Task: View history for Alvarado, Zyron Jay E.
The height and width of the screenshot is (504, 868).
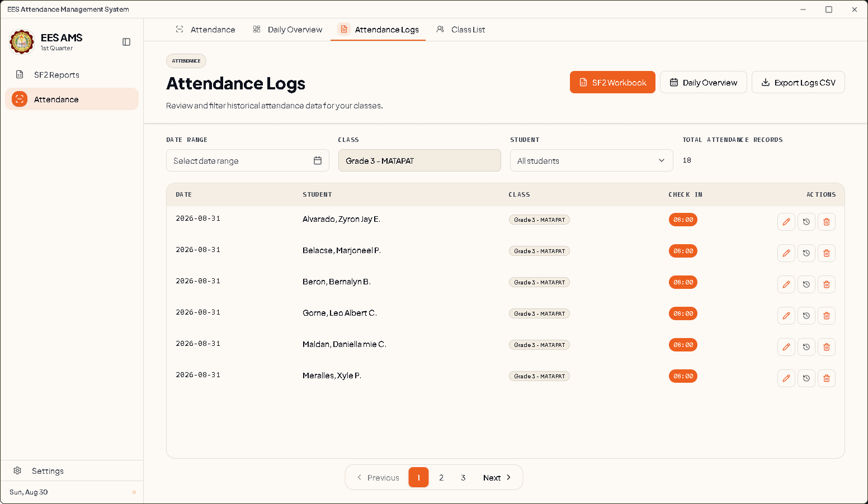Action: 806,222
